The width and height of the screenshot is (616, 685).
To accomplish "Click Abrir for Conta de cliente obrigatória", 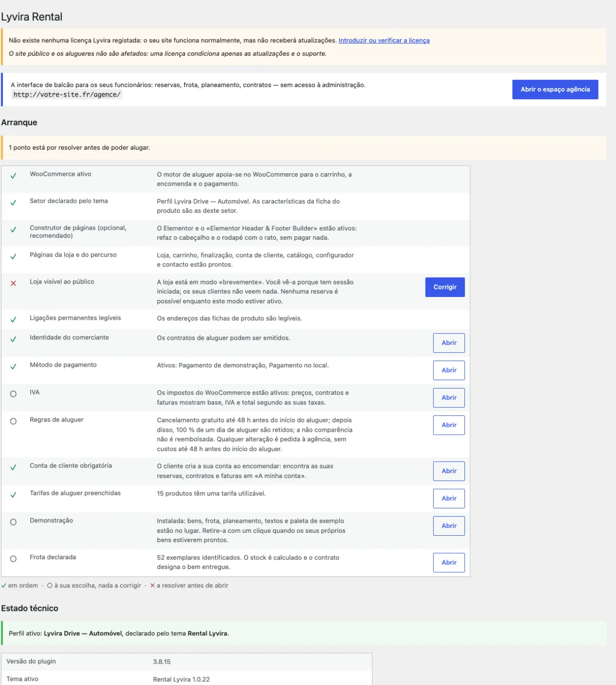I will (x=449, y=471).
